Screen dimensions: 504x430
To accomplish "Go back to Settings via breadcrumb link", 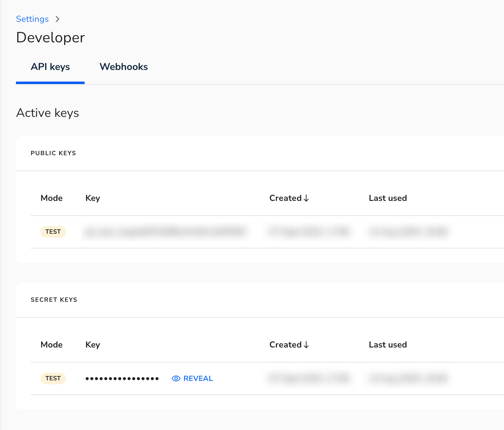I will point(32,19).
